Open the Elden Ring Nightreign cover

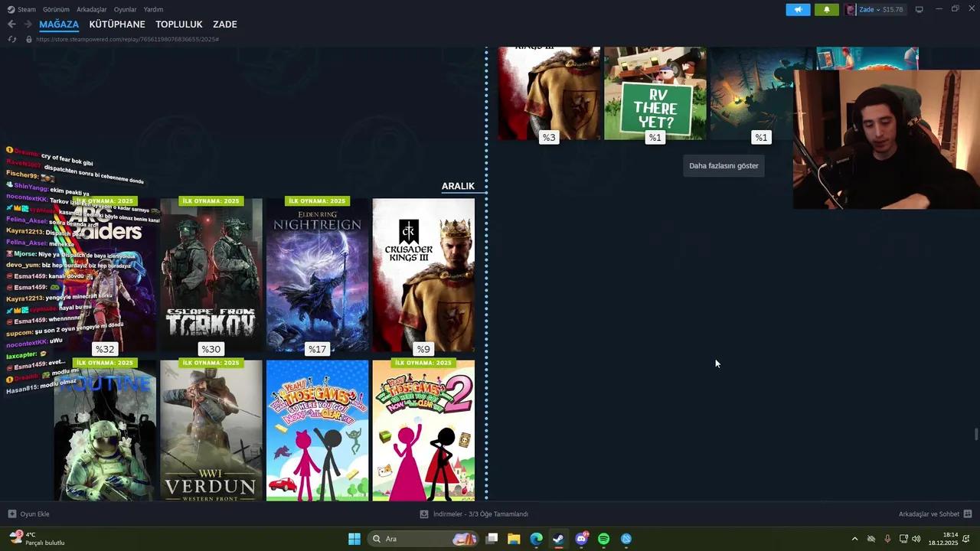click(x=317, y=275)
